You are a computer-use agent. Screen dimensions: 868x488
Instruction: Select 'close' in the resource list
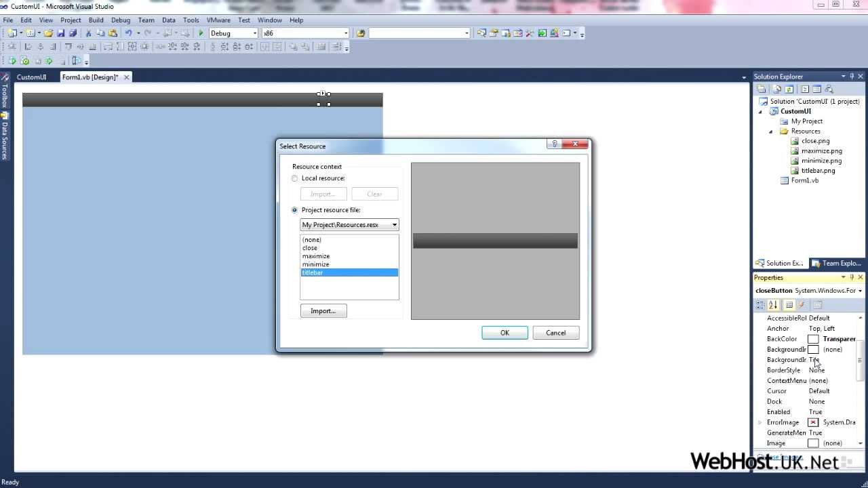coord(349,248)
